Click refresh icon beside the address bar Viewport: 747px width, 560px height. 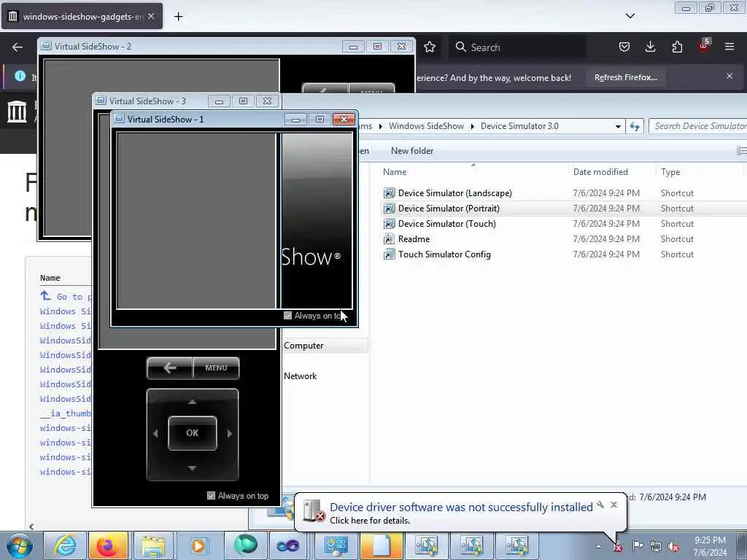point(635,126)
